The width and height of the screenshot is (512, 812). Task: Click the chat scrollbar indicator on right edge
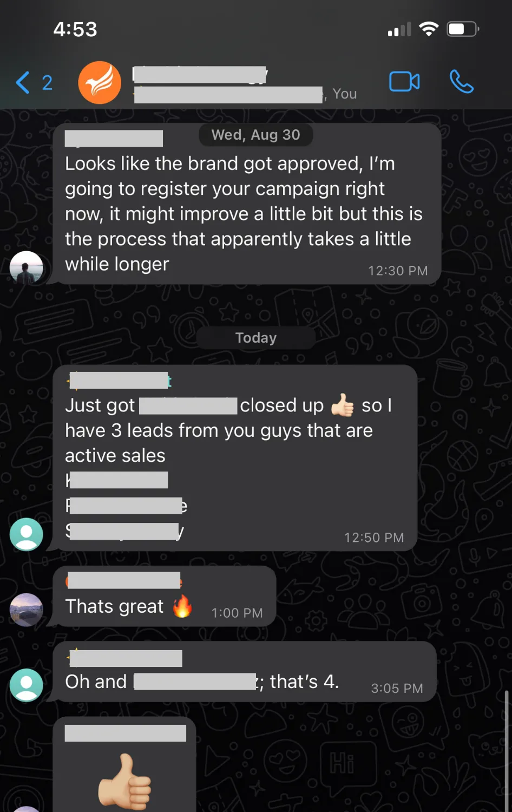[x=507, y=751]
